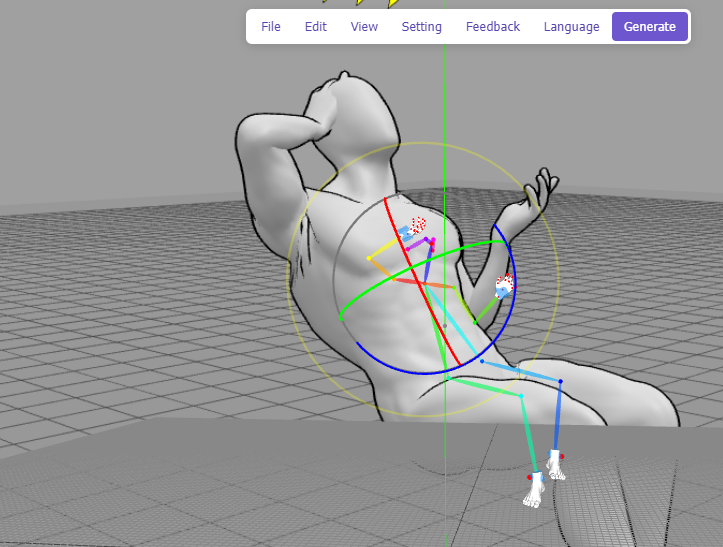Select the blue hip joint point

[481, 361]
